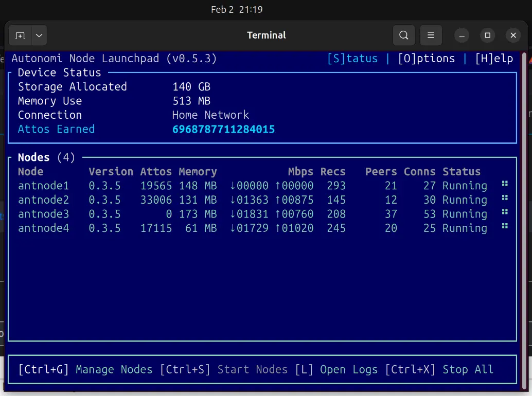Click the Autonomi Node Launchpad (v0.5.3) title
The height and width of the screenshot is (396, 532).
114,58
